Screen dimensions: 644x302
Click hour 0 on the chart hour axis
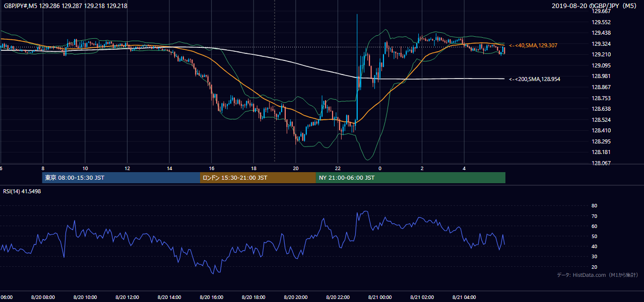[380, 169]
